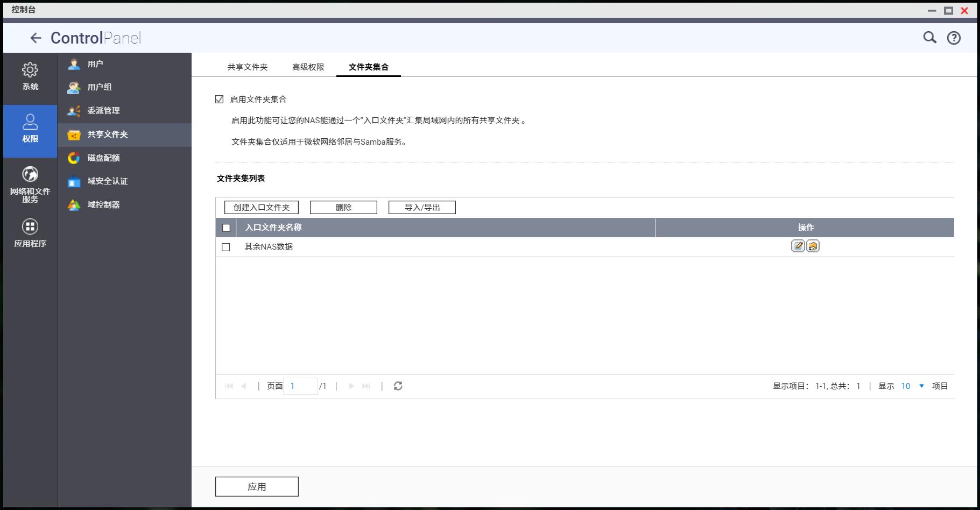Refresh the folder aggregation list
Image resolution: width=980 pixels, height=510 pixels.
click(398, 386)
